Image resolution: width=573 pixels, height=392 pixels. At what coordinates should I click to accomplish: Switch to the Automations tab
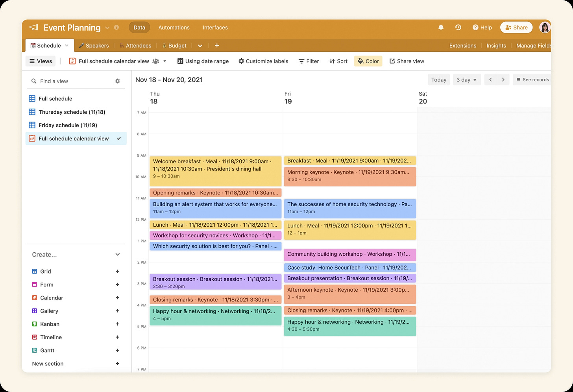pyautogui.click(x=174, y=28)
